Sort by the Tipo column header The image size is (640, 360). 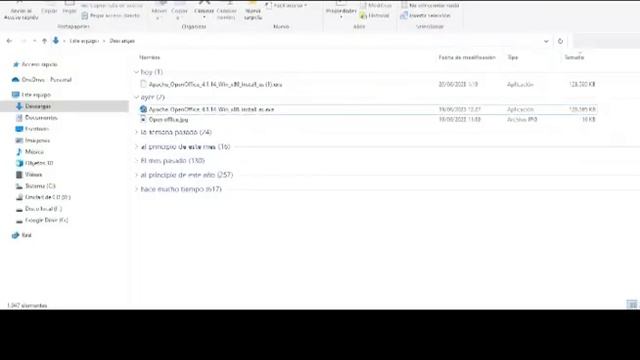click(x=513, y=58)
